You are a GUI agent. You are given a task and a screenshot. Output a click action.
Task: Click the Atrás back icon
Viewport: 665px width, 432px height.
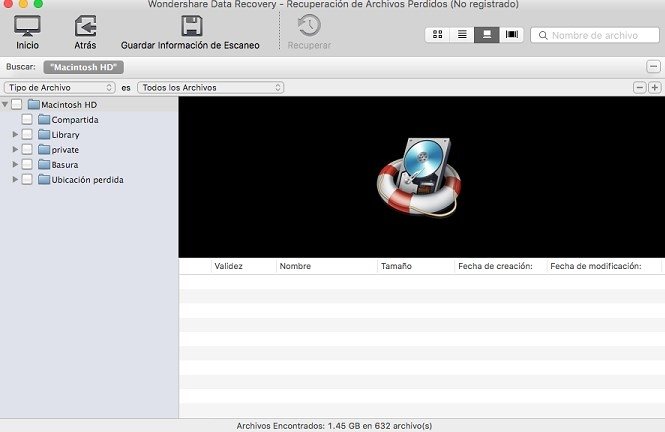85,26
